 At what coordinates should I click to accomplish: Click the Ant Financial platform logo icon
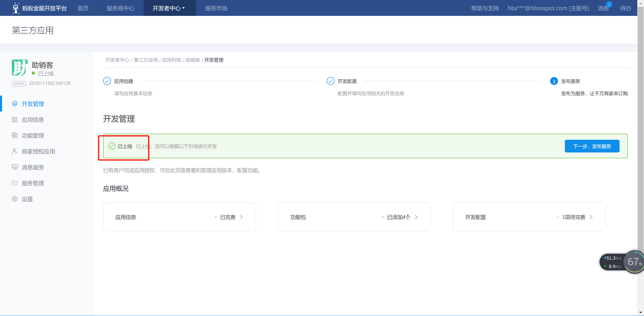(16, 8)
